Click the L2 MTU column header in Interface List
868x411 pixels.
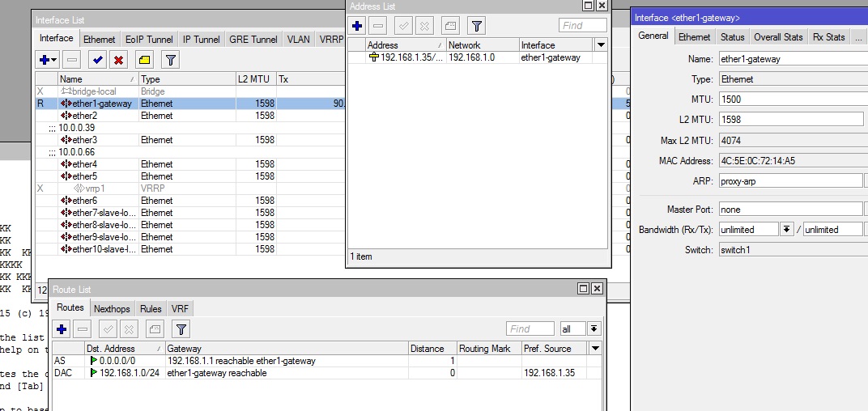(x=253, y=79)
